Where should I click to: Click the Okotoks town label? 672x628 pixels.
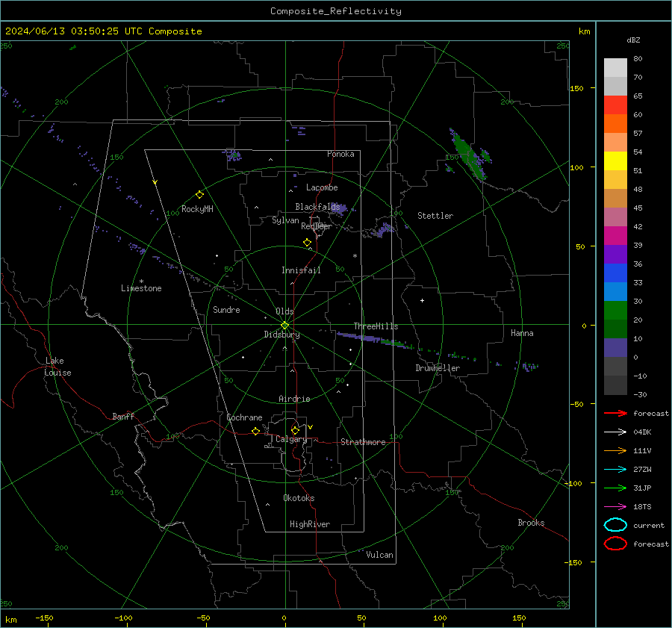click(x=299, y=498)
